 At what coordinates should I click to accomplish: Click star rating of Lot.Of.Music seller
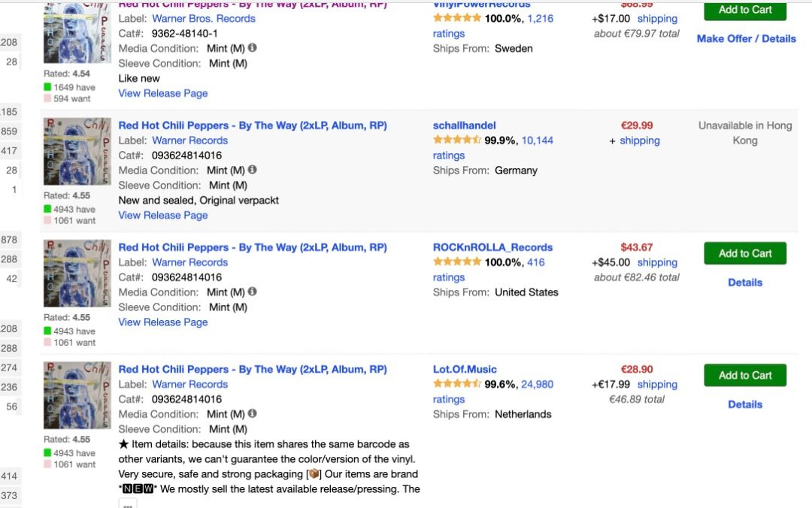tap(457, 383)
